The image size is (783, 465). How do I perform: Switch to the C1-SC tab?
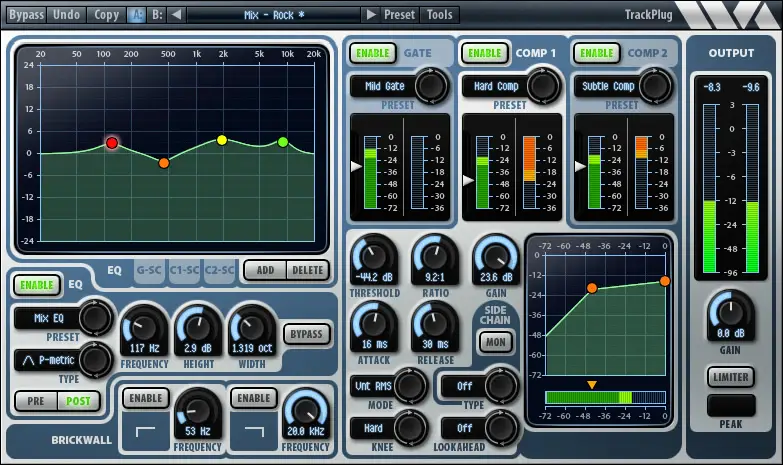click(x=184, y=270)
